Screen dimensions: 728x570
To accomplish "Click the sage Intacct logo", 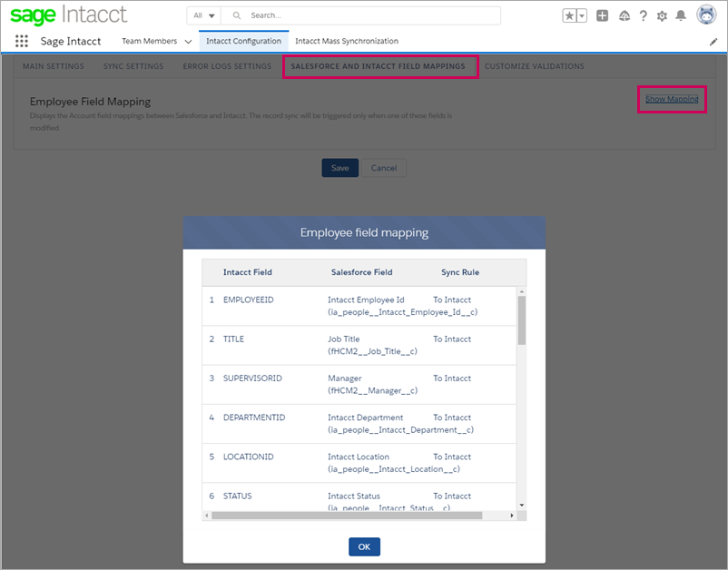I will click(68, 15).
